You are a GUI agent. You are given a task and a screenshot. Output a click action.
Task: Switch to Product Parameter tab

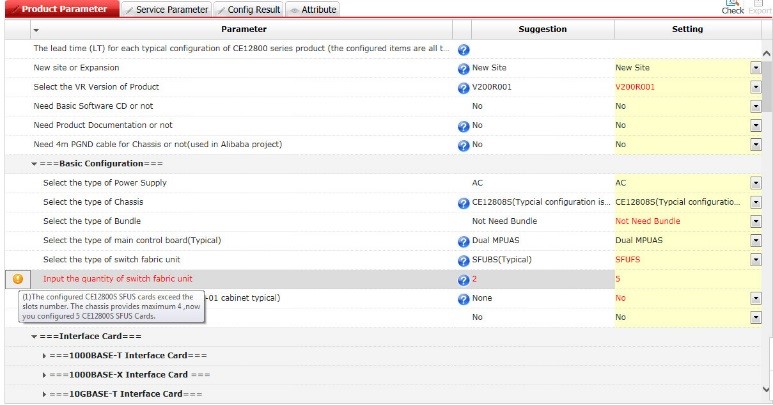point(62,9)
